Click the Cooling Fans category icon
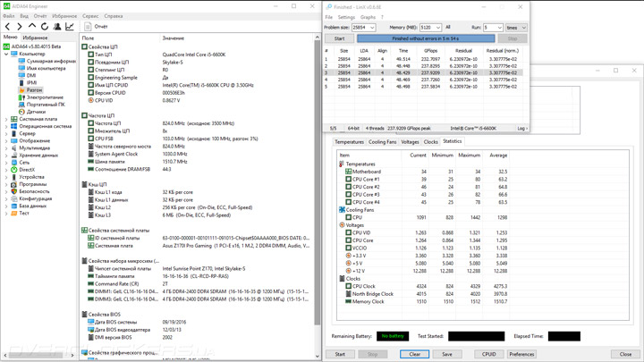 pos(342,210)
